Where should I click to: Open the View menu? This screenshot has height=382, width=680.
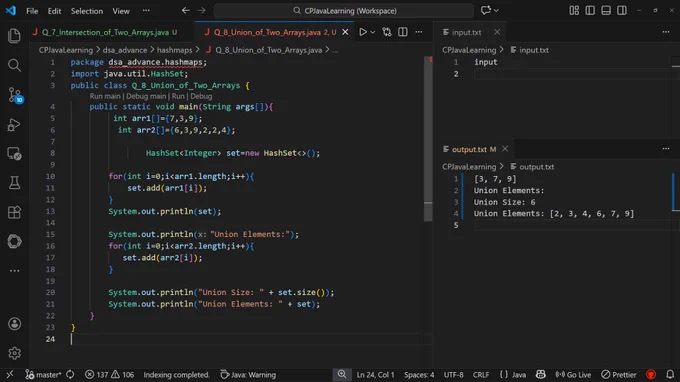coord(121,11)
